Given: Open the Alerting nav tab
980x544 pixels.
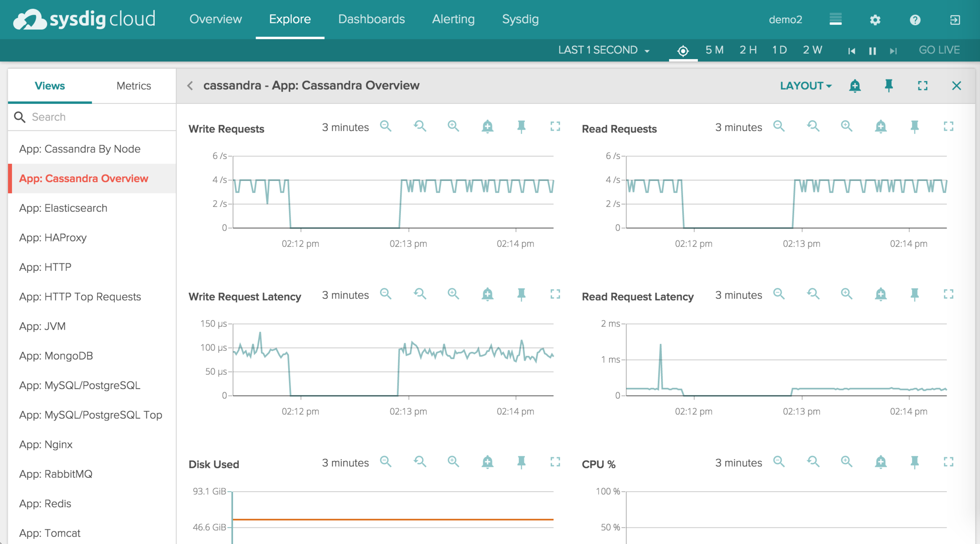Looking at the screenshot, I should coord(453,19).
